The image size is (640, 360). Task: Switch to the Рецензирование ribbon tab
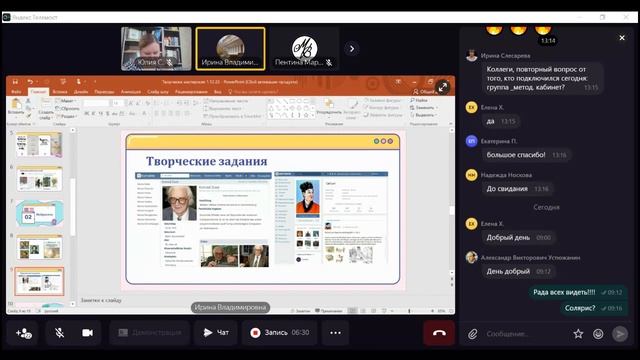pyautogui.click(x=191, y=92)
